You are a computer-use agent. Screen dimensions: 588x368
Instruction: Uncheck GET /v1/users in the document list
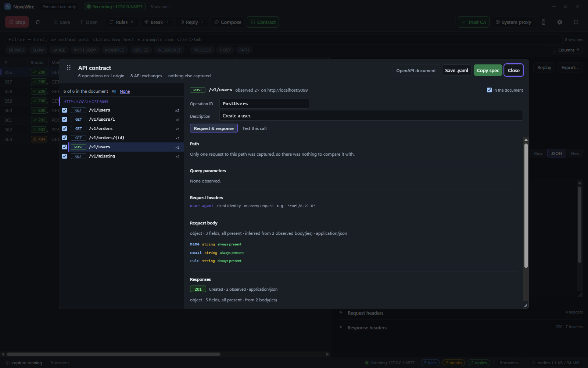pos(65,110)
